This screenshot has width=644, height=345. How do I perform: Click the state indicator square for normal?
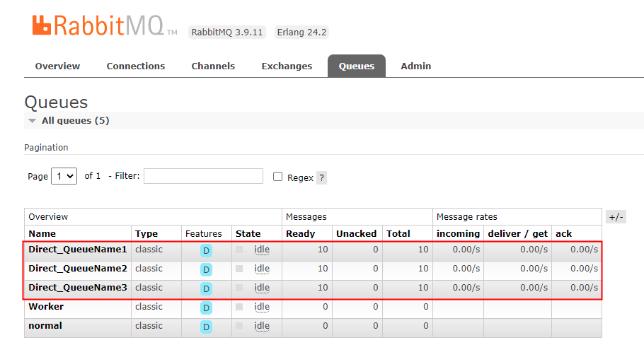(x=239, y=326)
